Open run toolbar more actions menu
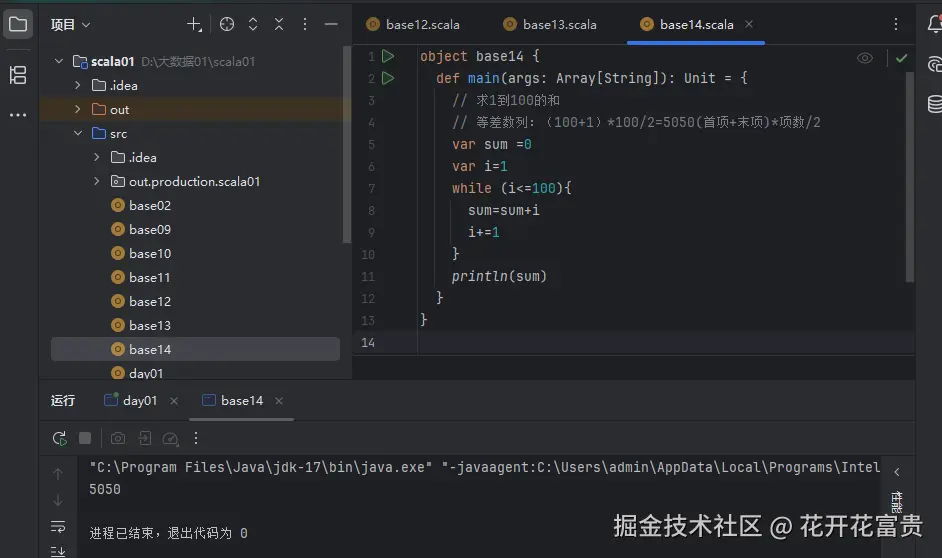 [196, 438]
